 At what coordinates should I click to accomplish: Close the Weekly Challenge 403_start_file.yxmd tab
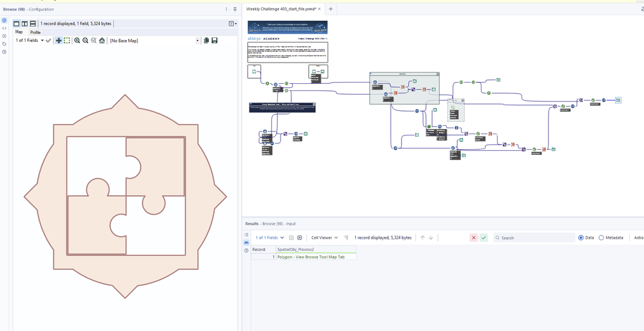[320, 9]
